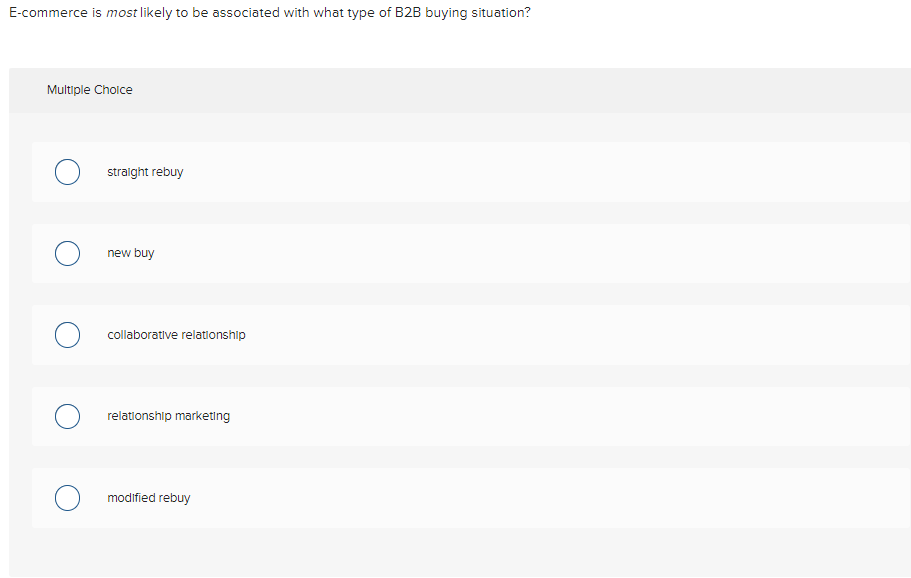The width and height of the screenshot is (911, 578).
Task: Select the relationship marketing radio button
Action: 67,416
